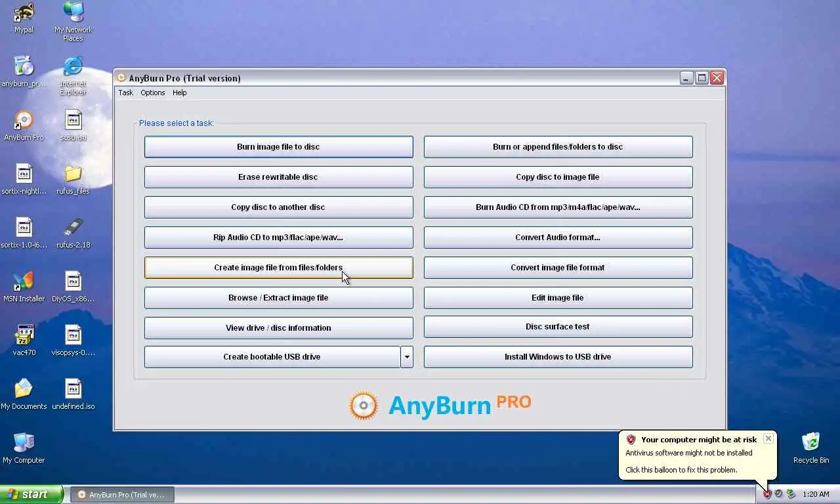Screen dimensions: 840x504
Task: Click Burn image file to disc
Action: click(278, 147)
